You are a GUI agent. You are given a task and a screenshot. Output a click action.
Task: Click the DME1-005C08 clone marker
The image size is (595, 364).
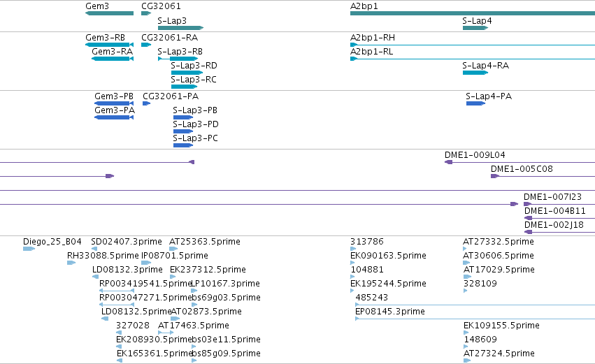pos(495,176)
